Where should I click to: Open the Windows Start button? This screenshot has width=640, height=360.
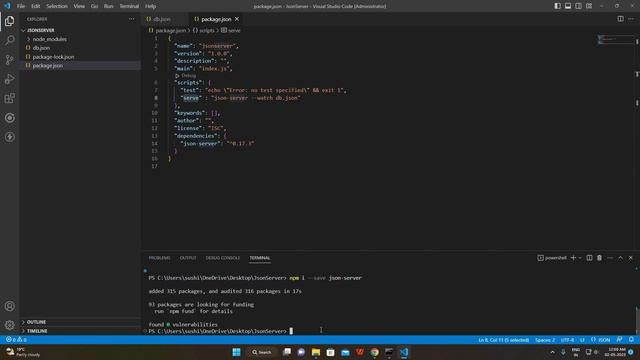[x=236, y=352]
